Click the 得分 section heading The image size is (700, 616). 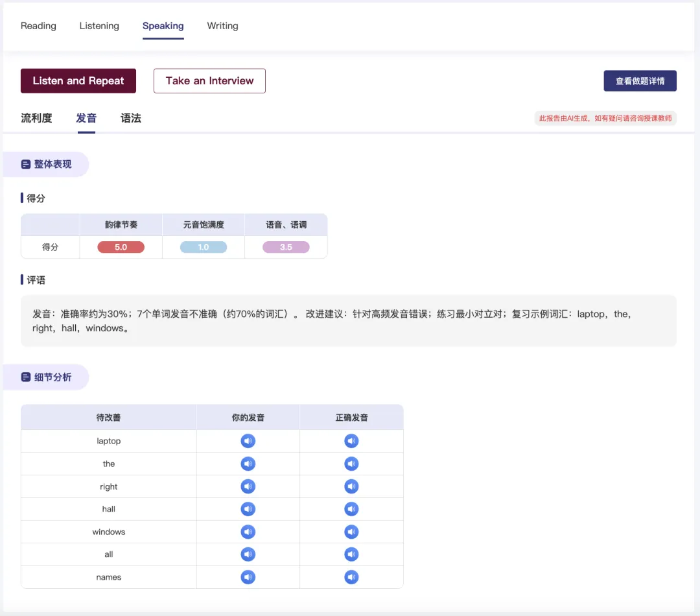click(x=36, y=198)
